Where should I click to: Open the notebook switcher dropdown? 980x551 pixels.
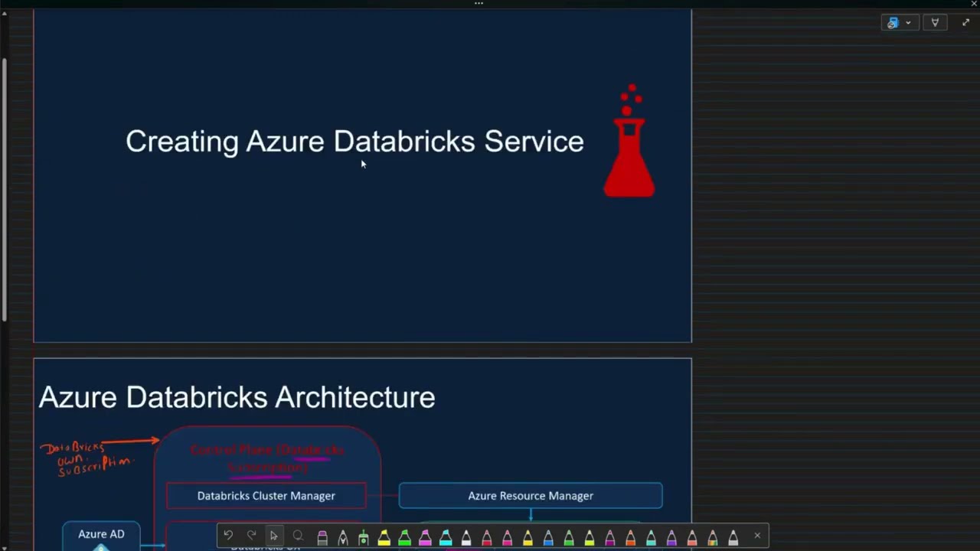(x=900, y=23)
